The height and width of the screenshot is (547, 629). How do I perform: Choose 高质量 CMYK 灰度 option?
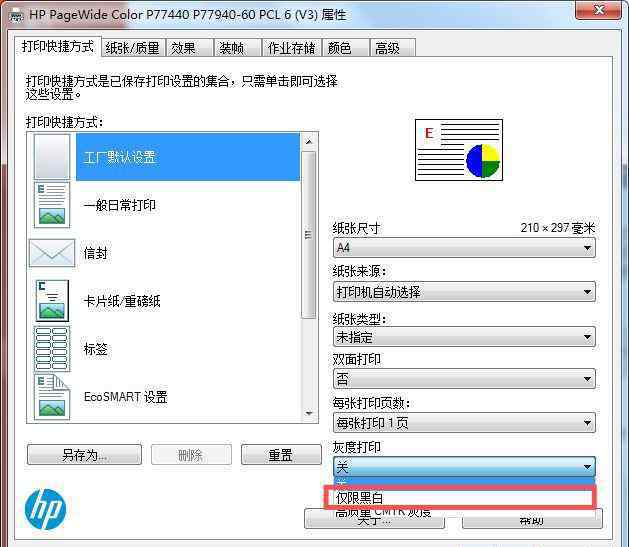383,512
